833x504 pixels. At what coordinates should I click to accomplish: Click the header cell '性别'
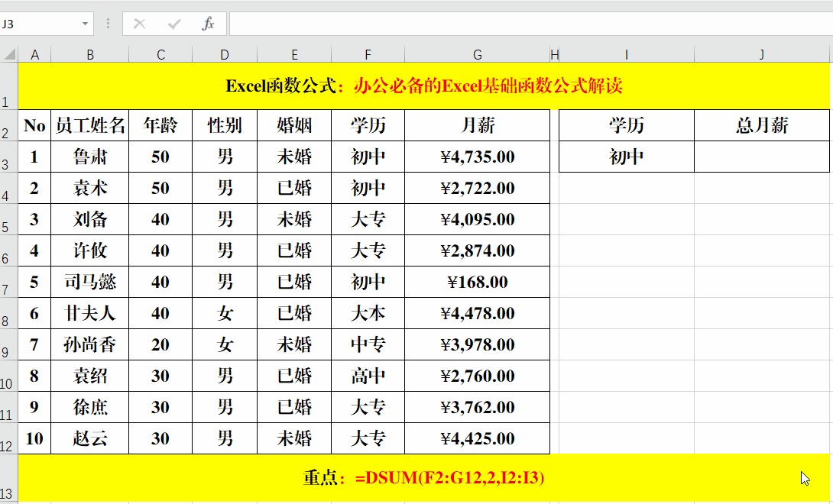pyautogui.click(x=225, y=125)
